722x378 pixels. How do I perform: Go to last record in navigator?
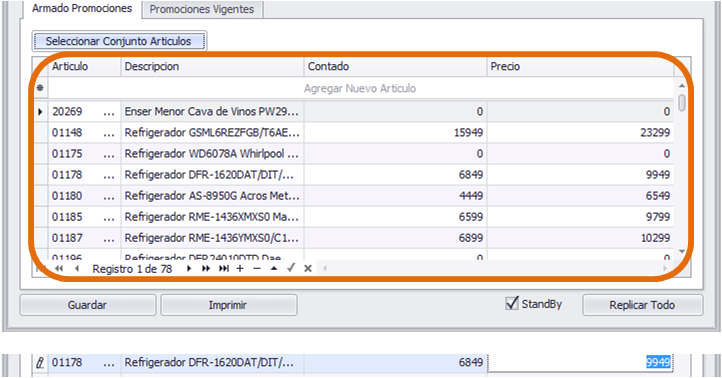pyautogui.click(x=223, y=268)
